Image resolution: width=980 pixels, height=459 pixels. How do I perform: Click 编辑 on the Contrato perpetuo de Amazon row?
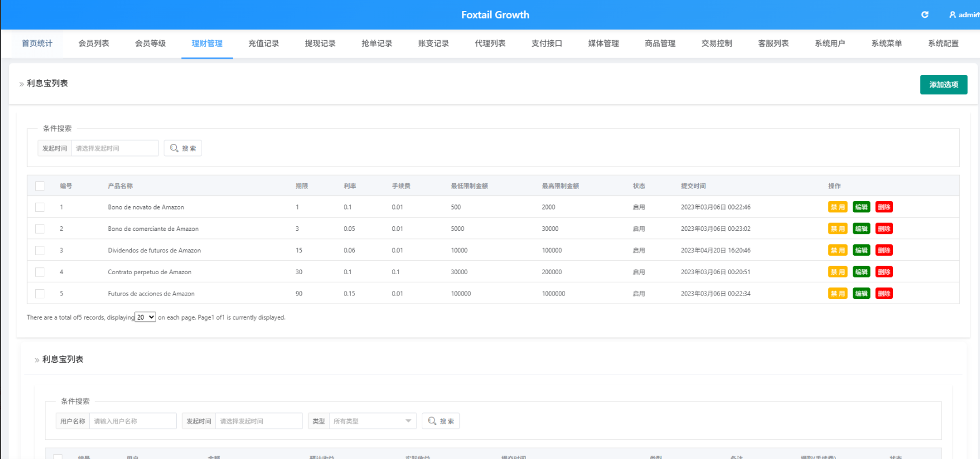861,272
